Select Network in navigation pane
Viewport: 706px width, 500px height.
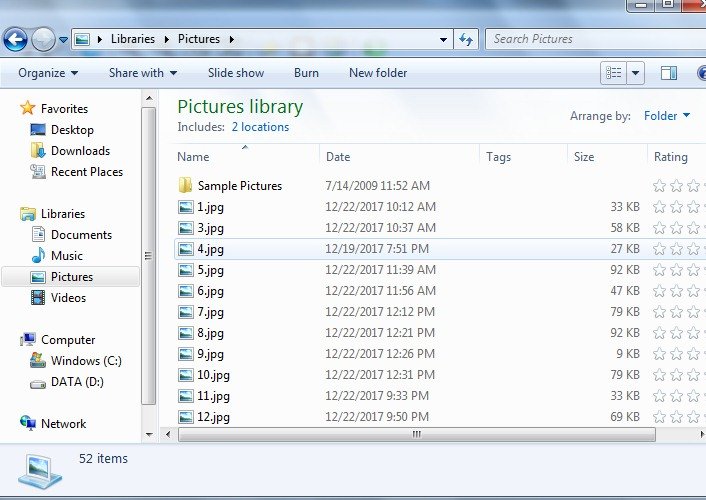tap(63, 424)
